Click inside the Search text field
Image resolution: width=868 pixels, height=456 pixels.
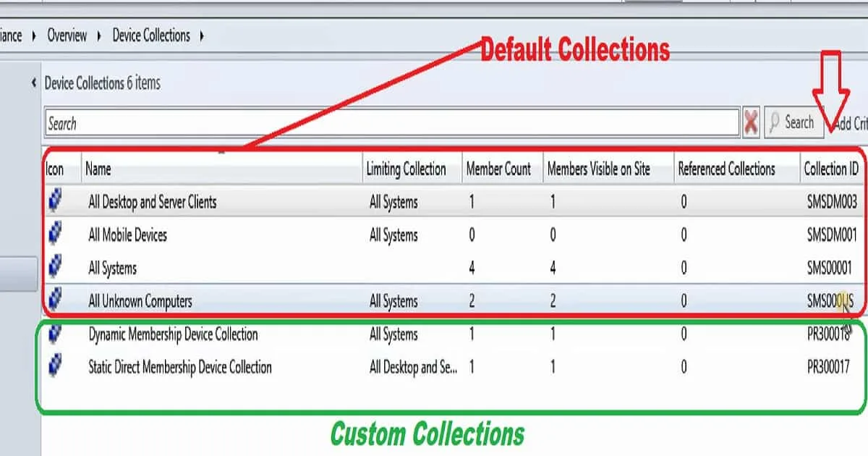tap(391, 124)
